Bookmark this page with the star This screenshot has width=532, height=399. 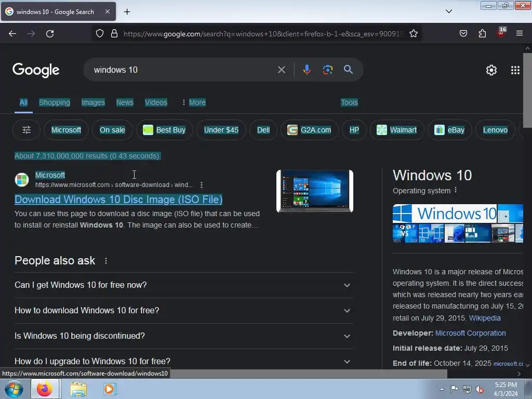[413, 34]
